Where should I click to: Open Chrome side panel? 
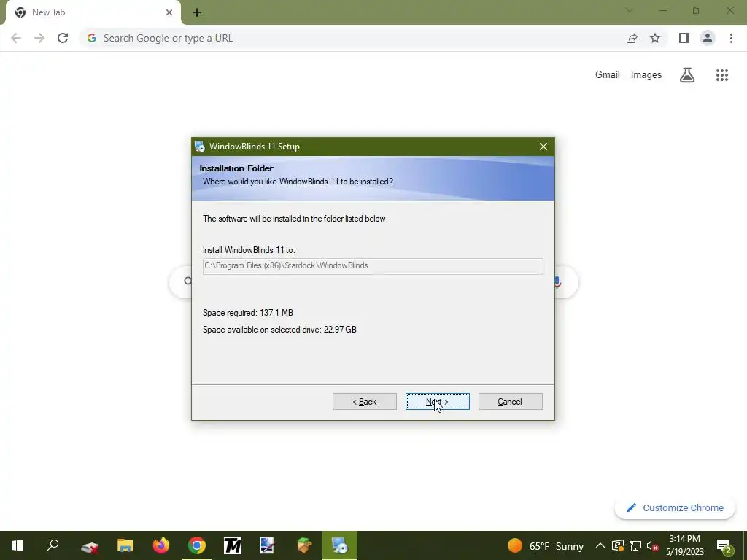pos(684,38)
